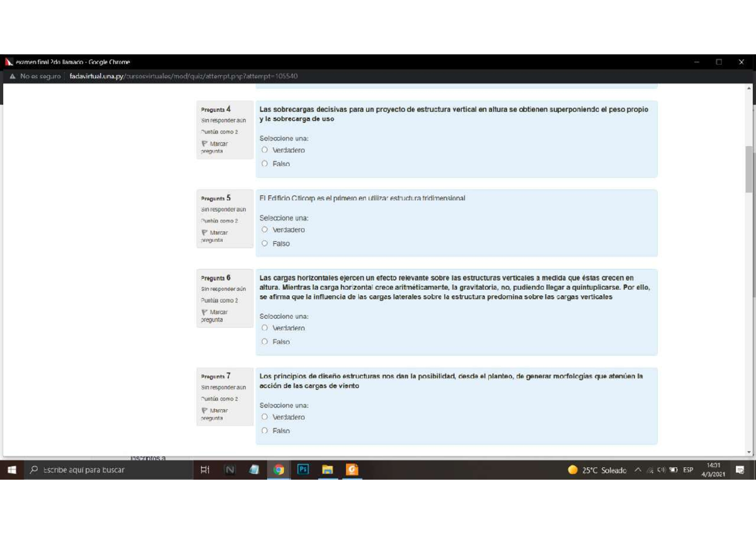756x534 pixels.
Task: Open the Windows Start menu
Action: (x=11, y=469)
